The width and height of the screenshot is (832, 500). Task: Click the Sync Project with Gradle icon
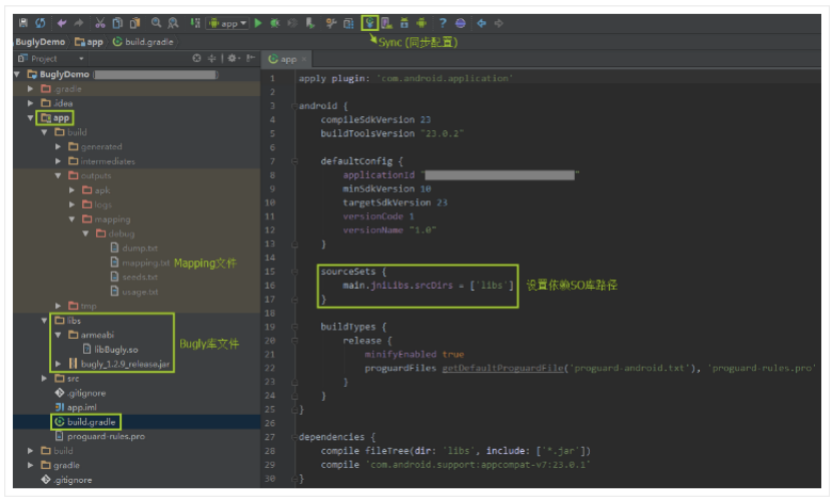pos(371,22)
